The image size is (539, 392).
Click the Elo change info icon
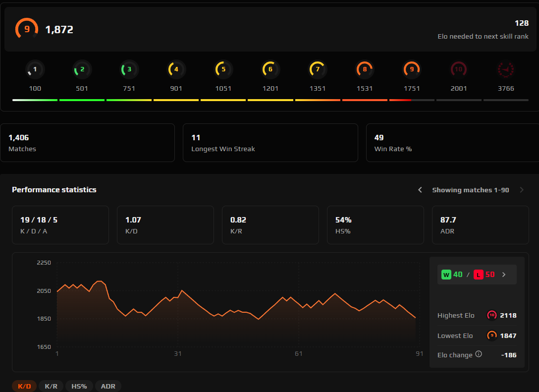pos(479,354)
